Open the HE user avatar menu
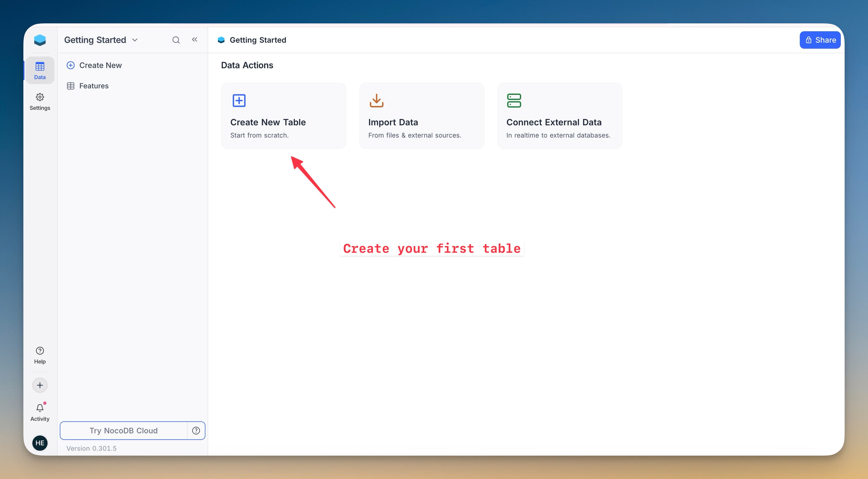Screen dimensions: 868x479 (x=40, y=443)
